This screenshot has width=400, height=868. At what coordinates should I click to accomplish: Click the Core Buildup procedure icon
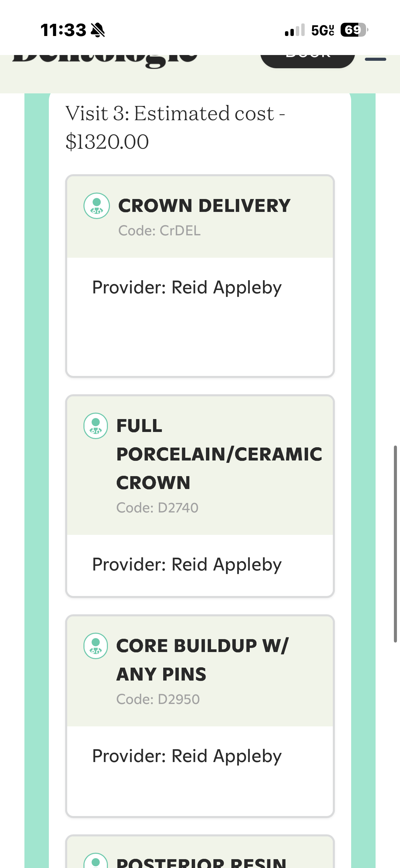(96, 646)
